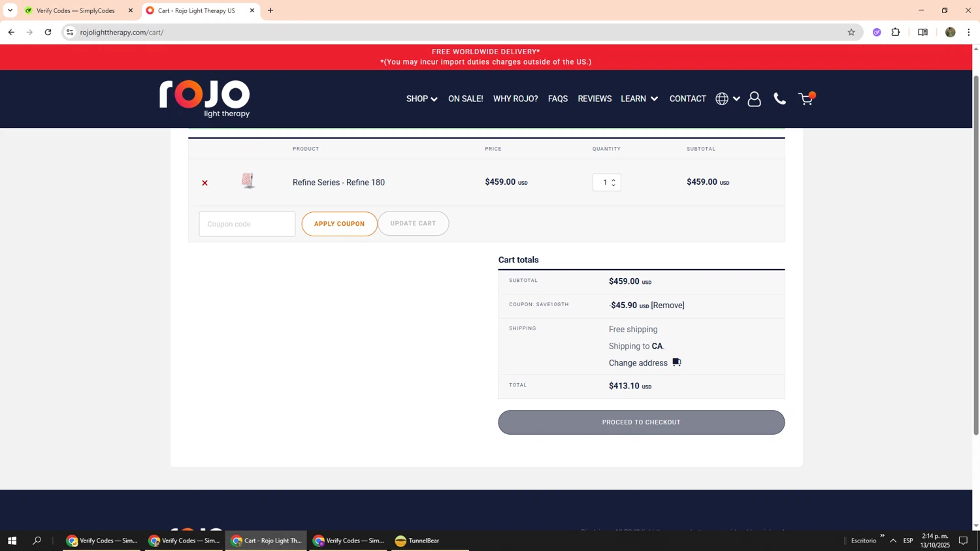Click the APPLY COUPON button
980x551 pixels.
[x=339, y=224]
